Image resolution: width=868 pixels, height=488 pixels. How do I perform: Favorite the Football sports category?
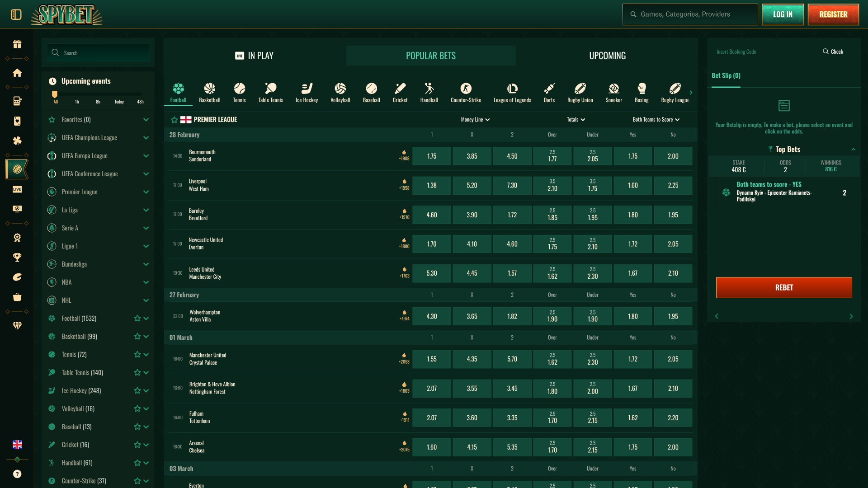(137, 318)
